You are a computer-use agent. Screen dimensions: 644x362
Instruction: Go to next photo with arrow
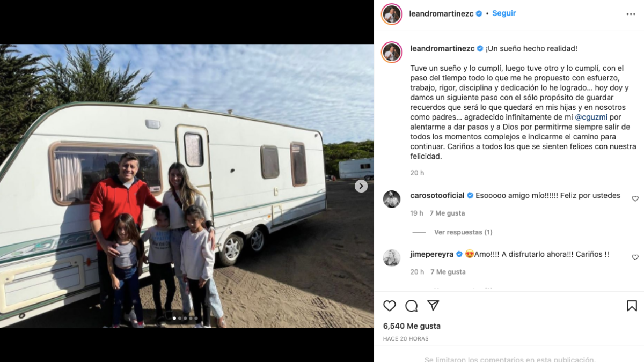click(x=361, y=186)
